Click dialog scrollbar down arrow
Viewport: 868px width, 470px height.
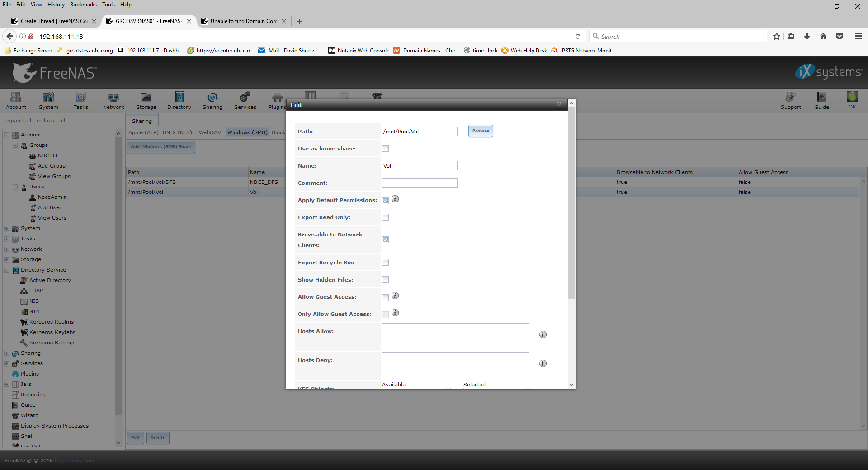click(571, 385)
